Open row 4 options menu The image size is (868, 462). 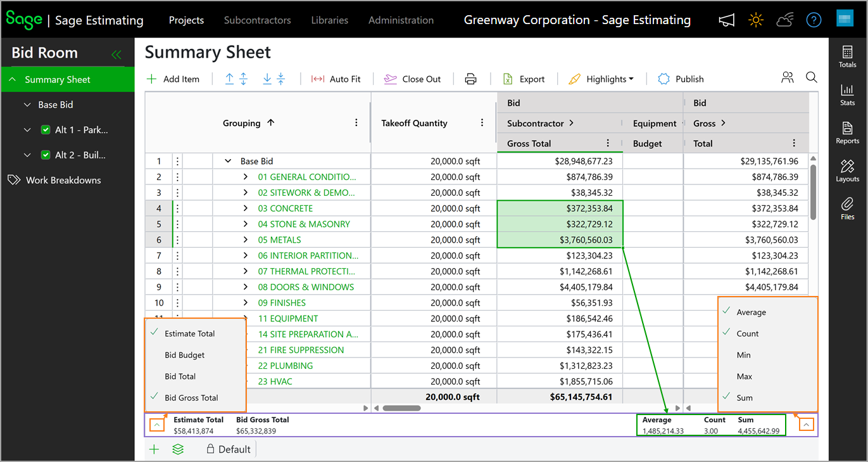pyautogui.click(x=177, y=209)
